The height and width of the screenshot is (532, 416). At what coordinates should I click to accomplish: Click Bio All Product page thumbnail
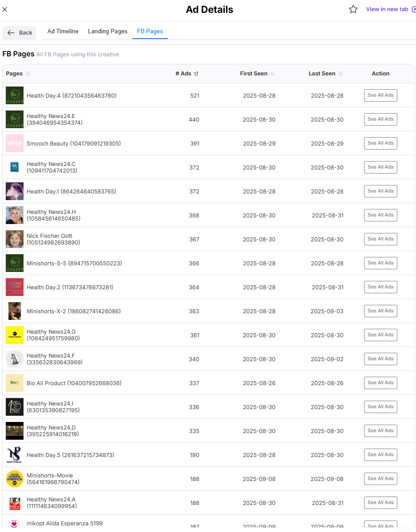point(15,383)
